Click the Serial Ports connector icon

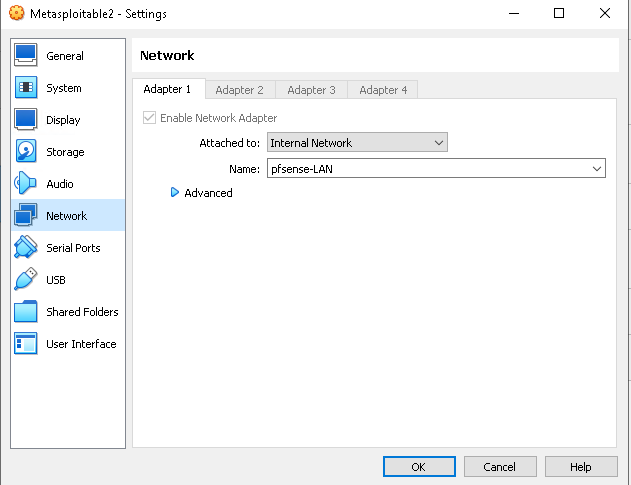(x=26, y=247)
